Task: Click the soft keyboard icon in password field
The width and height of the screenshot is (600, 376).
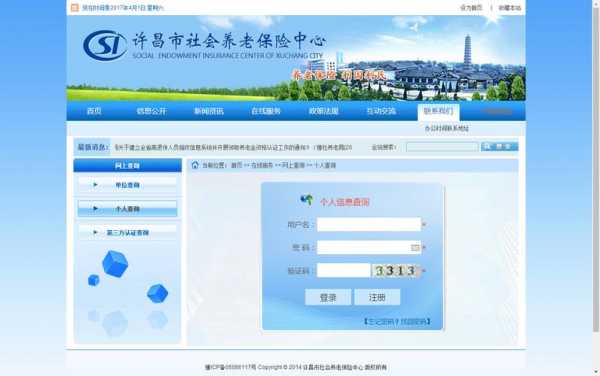Action: [x=415, y=248]
